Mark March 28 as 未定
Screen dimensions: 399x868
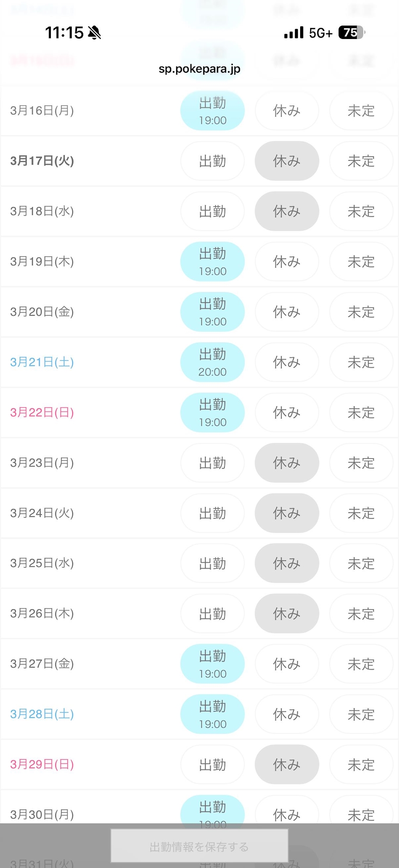361,714
